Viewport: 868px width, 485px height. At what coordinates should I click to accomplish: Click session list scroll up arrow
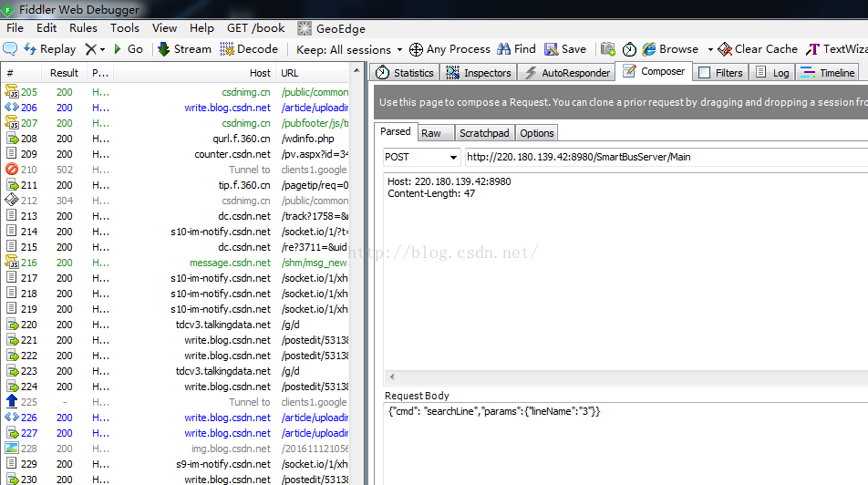click(356, 70)
